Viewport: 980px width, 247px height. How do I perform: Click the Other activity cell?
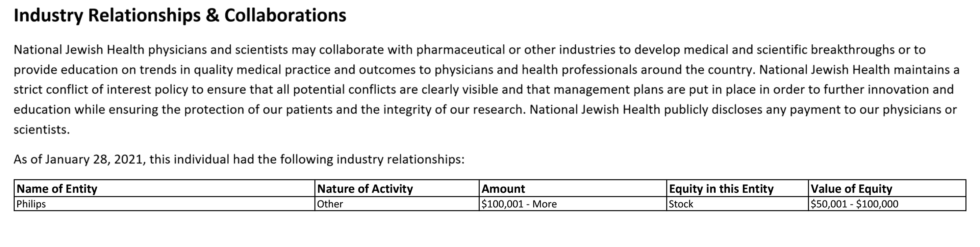(397, 204)
